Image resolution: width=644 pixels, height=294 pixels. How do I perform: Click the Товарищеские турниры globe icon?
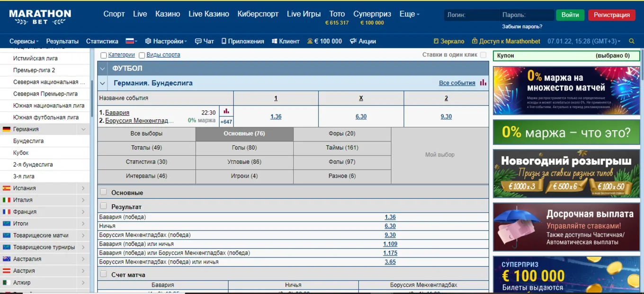[x=7, y=247]
